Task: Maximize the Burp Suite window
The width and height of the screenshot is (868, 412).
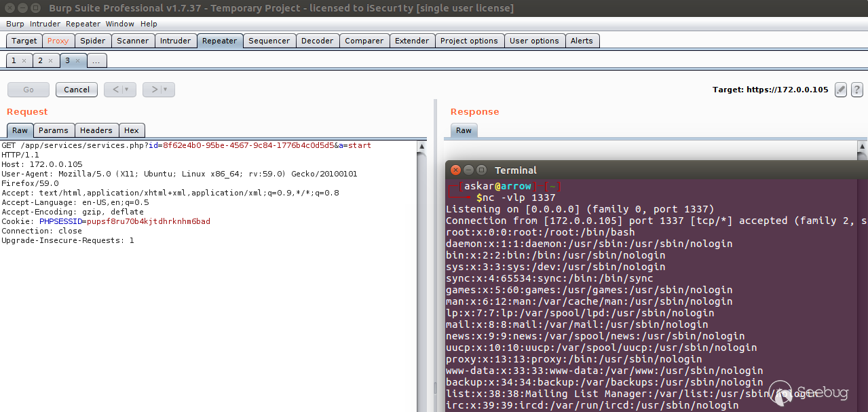Action: click(x=35, y=8)
